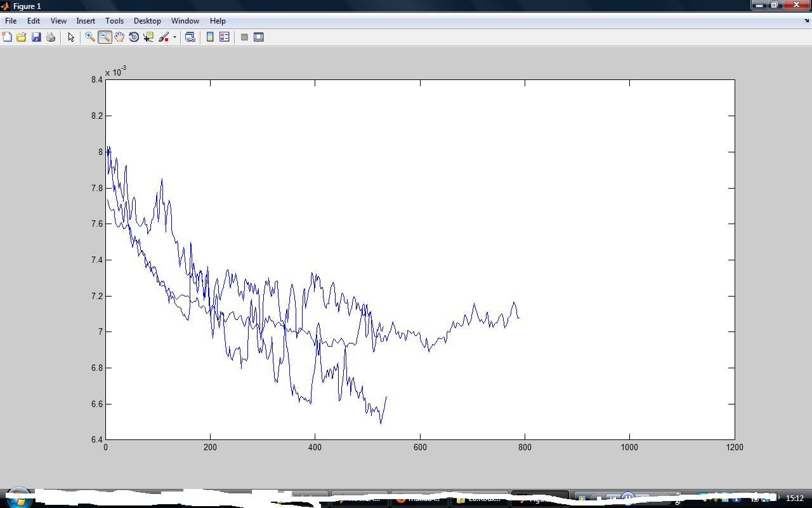The height and width of the screenshot is (508, 812).
Task: Turn off the active Zoom Out tool
Action: (x=105, y=37)
